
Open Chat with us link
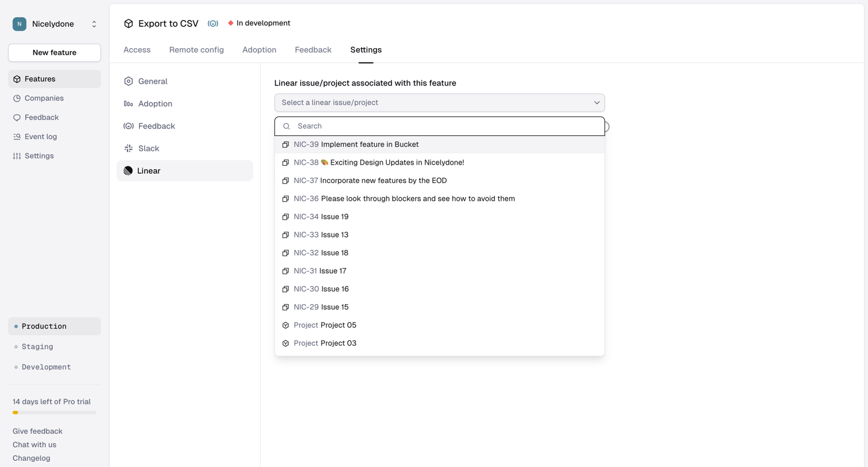click(x=34, y=445)
